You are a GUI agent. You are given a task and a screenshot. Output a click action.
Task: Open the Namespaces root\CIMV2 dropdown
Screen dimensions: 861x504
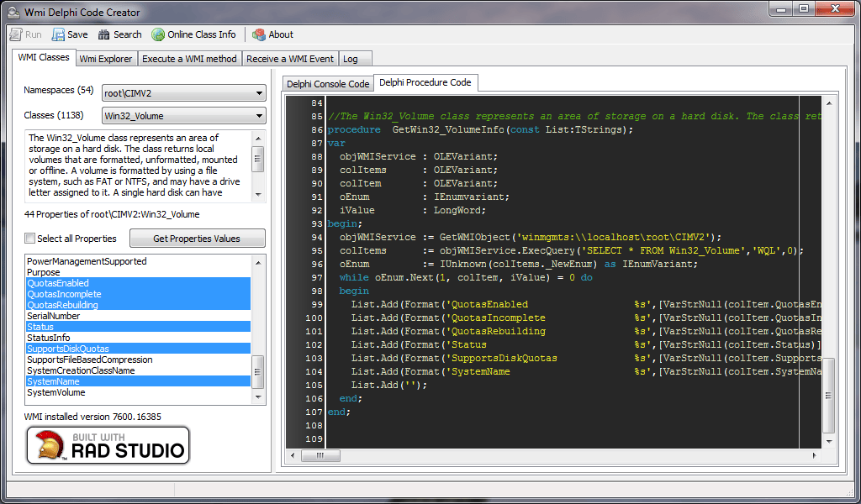pyautogui.click(x=184, y=93)
